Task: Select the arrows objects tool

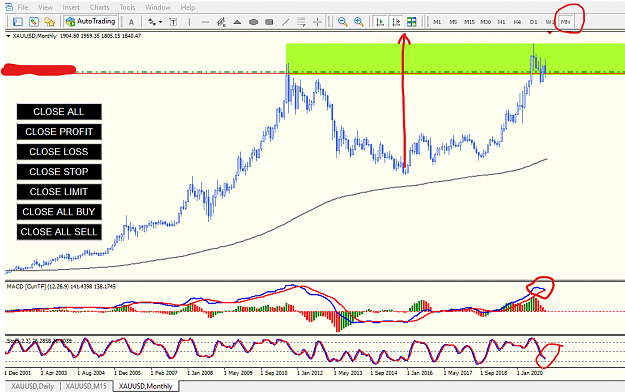Action: [x=152, y=22]
